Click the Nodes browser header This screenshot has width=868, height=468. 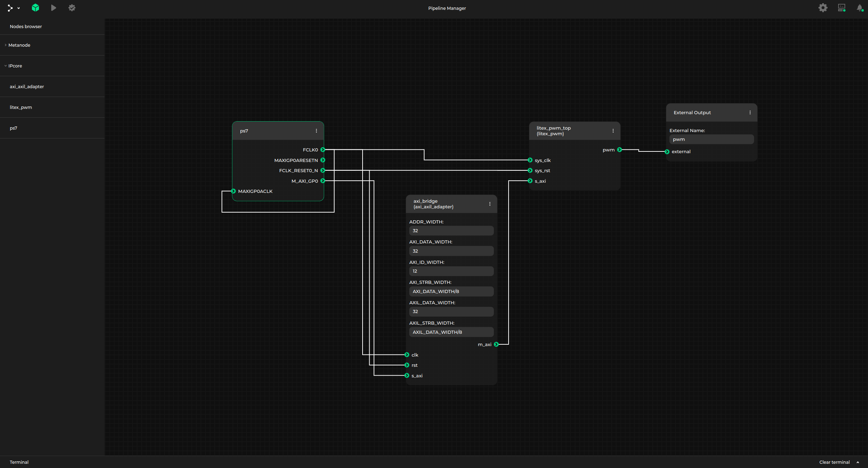point(26,26)
